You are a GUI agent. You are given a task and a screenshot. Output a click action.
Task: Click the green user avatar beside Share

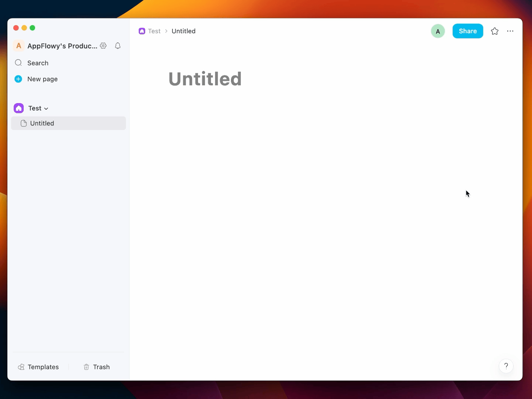pos(438,31)
